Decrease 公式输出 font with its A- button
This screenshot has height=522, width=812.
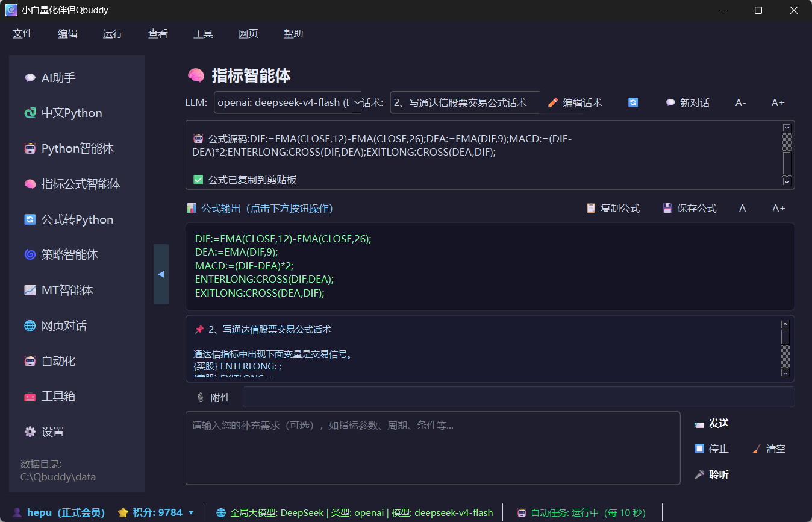click(745, 209)
